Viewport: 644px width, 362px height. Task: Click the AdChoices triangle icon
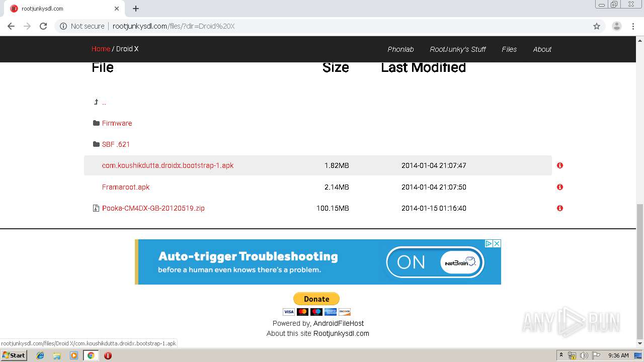tap(489, 243)
